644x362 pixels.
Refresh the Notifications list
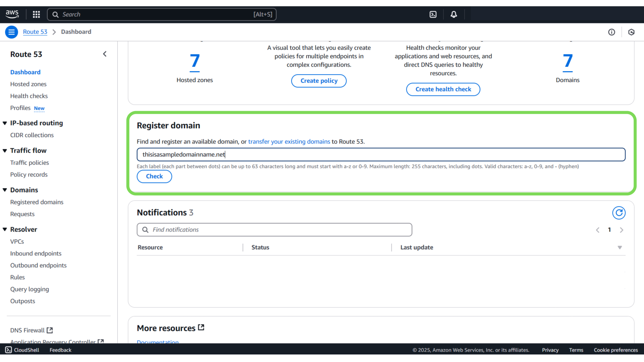tap(619, 213)
